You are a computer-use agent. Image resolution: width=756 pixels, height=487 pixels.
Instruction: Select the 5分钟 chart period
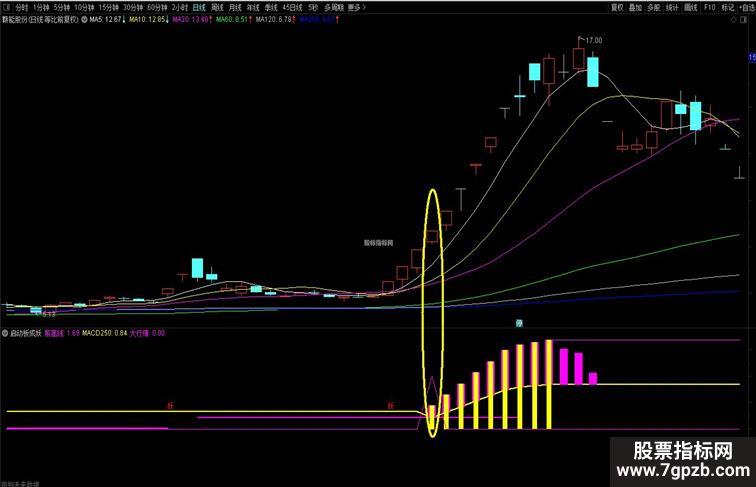click(62, 7)
